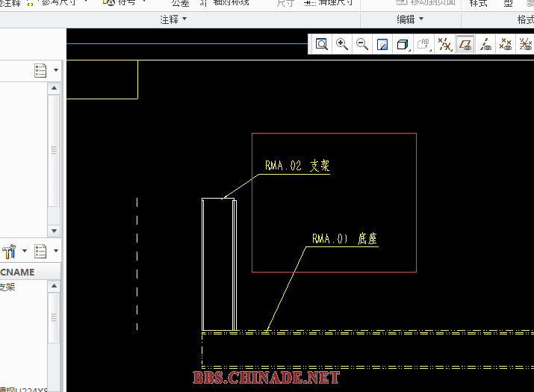Click the 清理尺寸 button

329,3
